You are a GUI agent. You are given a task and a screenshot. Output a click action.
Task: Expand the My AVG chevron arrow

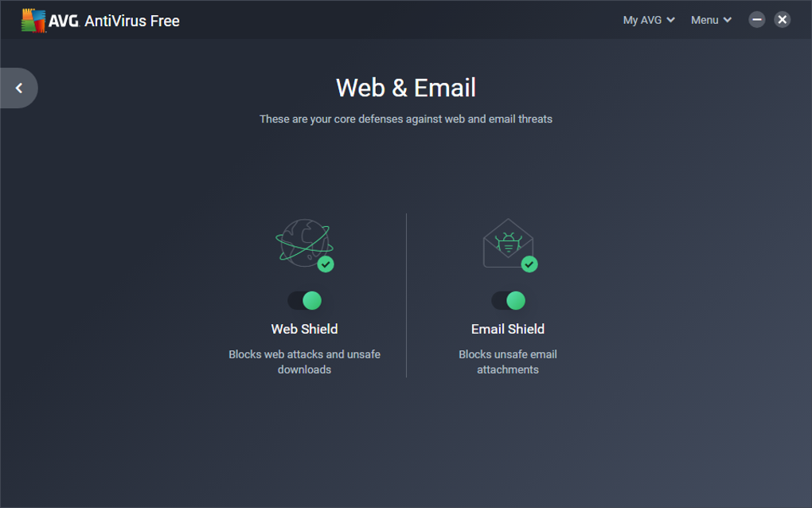pos(670,20)
